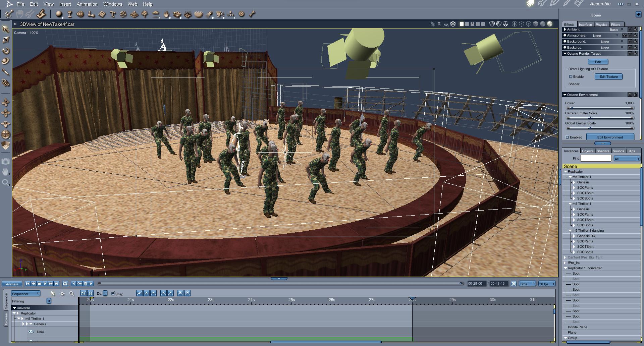644x346 pixels.
Task: Play the animation
Action: [x=45, y=284]
